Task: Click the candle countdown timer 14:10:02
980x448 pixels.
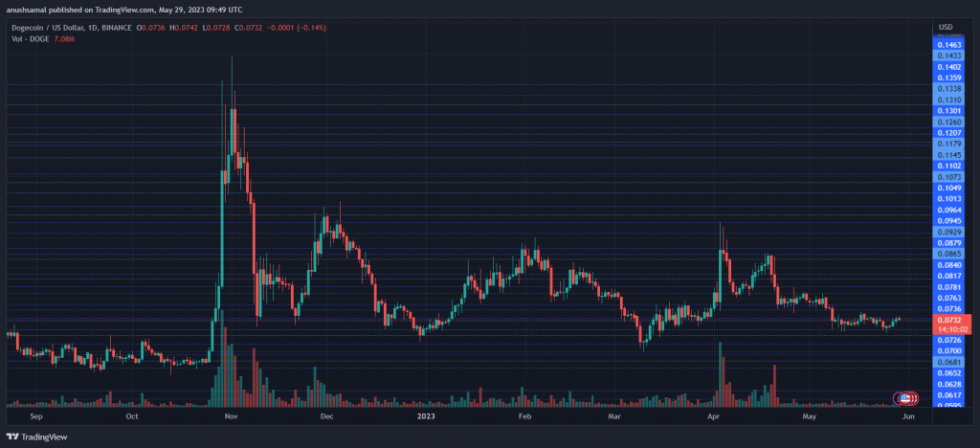Action: tap(950, 328)
